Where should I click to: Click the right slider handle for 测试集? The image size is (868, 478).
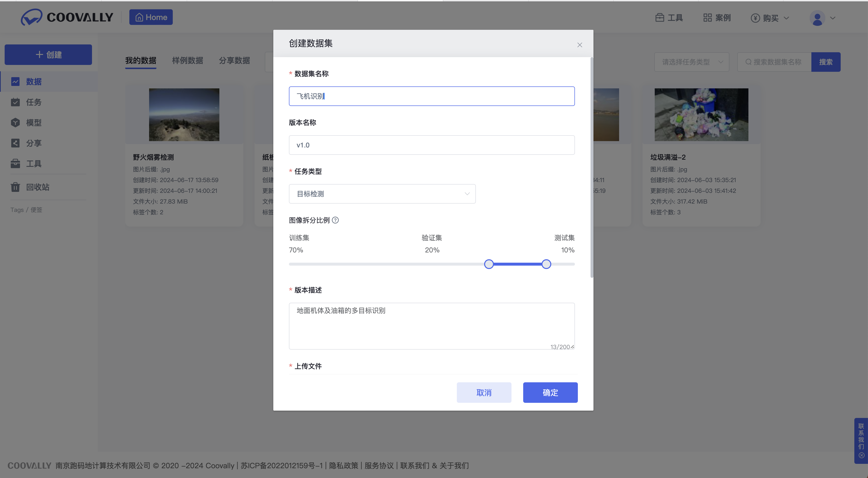point(546,264)
